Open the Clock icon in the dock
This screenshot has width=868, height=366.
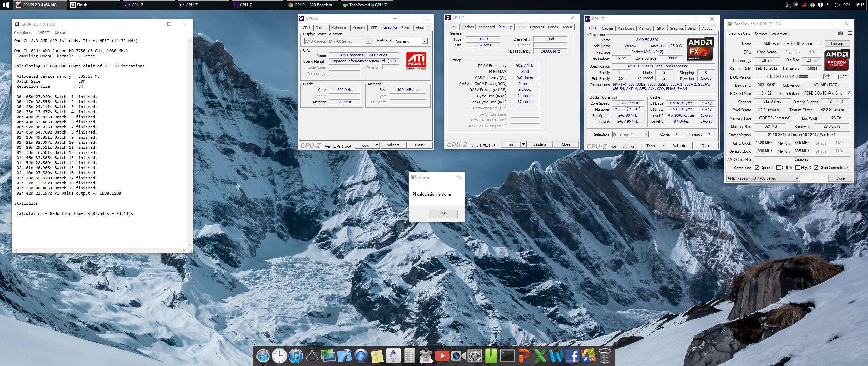pyautogui.click(x=279, y=356)
